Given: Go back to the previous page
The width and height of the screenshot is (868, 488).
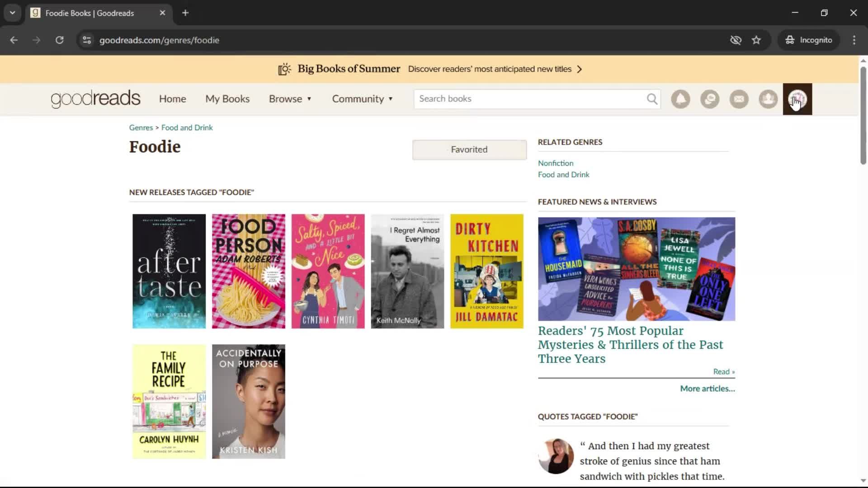Looking at the screenshot, I should 14,40.
